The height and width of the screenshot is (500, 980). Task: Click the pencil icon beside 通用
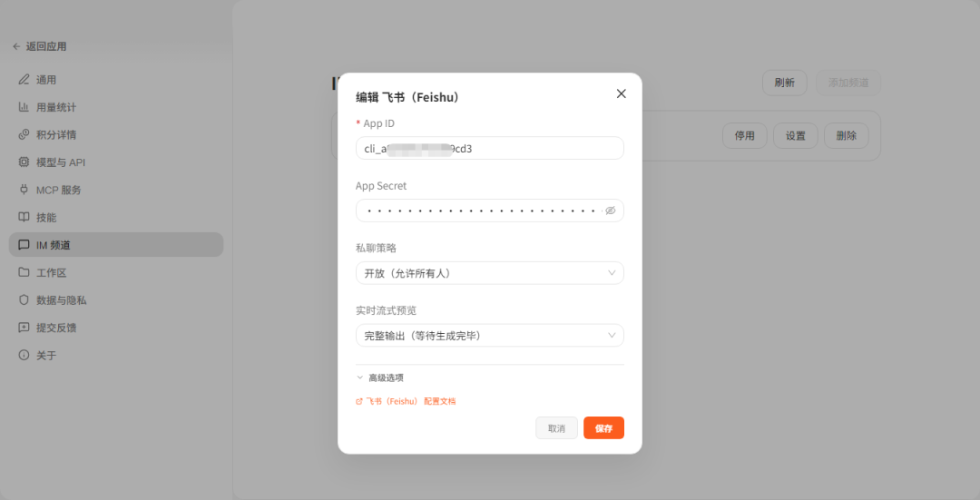(x=24, y=79)
